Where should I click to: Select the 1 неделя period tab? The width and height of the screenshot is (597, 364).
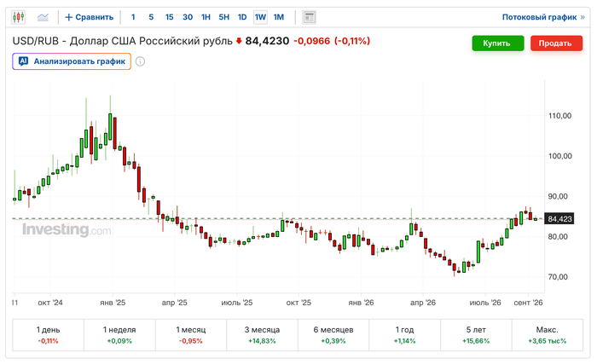(119, 335)
